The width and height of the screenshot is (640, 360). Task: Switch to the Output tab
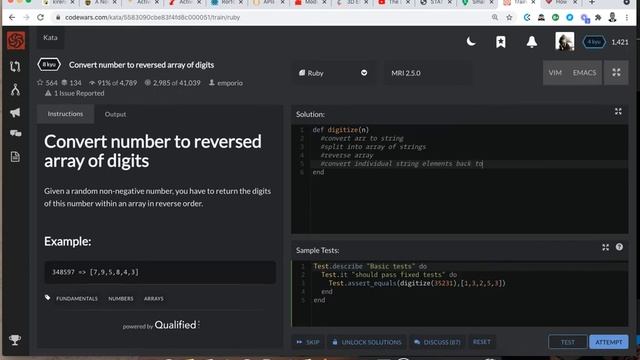pyautogui.click(x=115, y=114)
